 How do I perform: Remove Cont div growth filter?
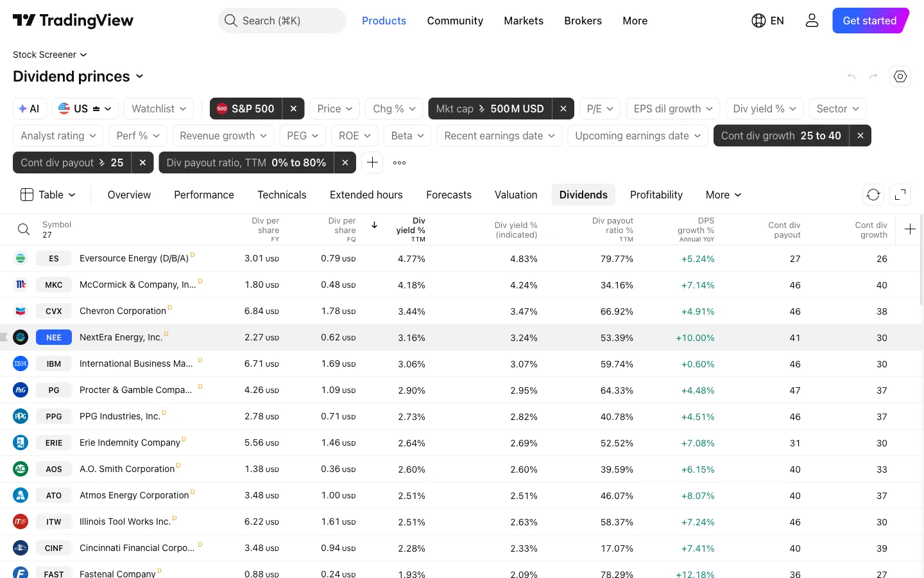pyautogui.click(x=860, y=136)
